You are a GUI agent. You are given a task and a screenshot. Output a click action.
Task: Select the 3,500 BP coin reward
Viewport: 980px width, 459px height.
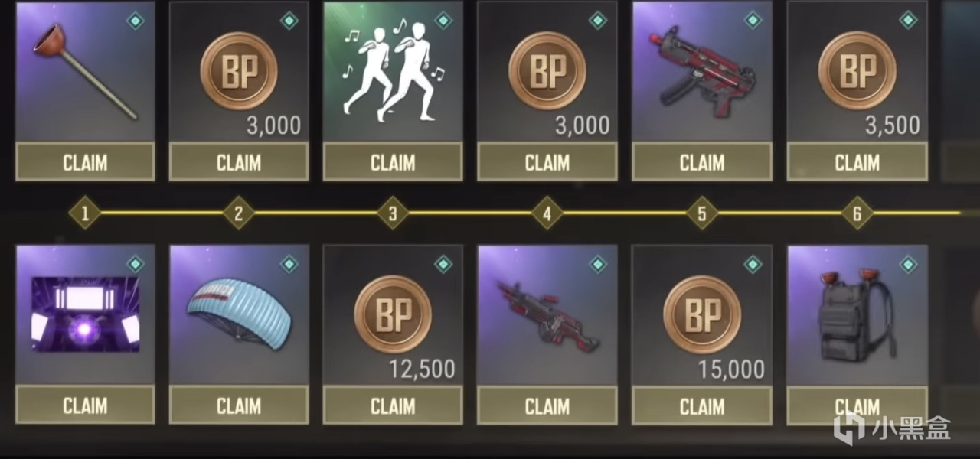coord(857,72)
